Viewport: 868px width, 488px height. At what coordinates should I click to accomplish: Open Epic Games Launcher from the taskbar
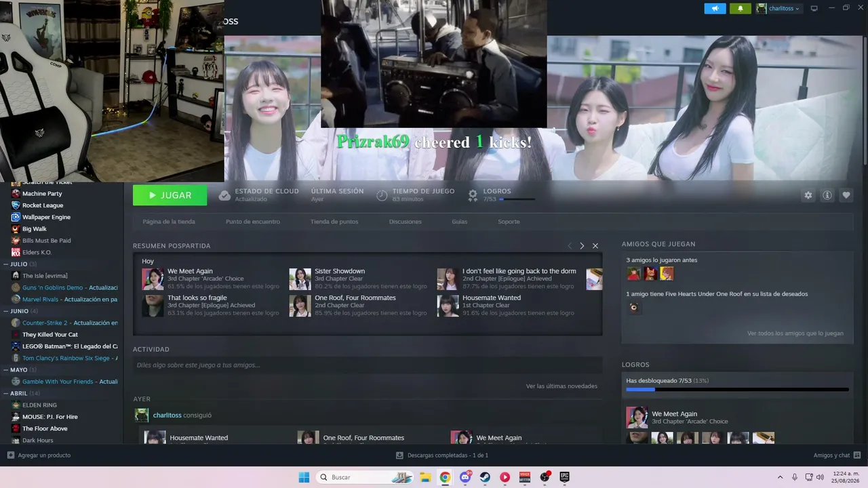point(564,477)
